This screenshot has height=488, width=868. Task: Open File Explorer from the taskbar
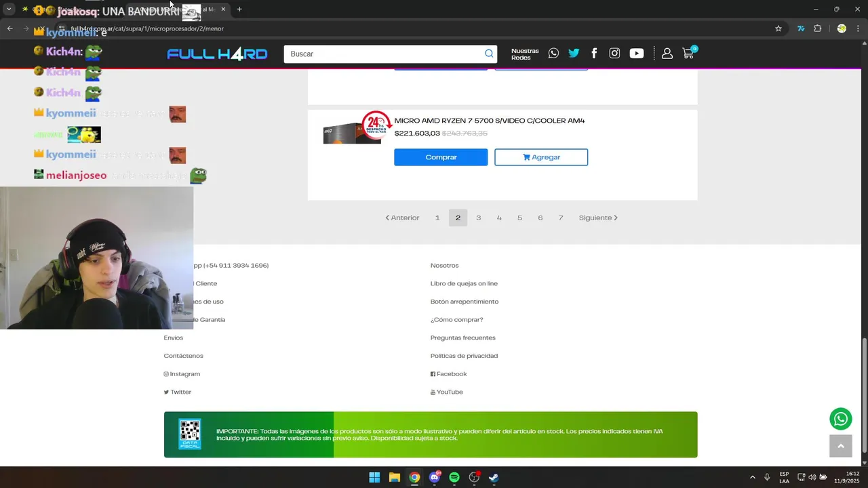point(394,477)
